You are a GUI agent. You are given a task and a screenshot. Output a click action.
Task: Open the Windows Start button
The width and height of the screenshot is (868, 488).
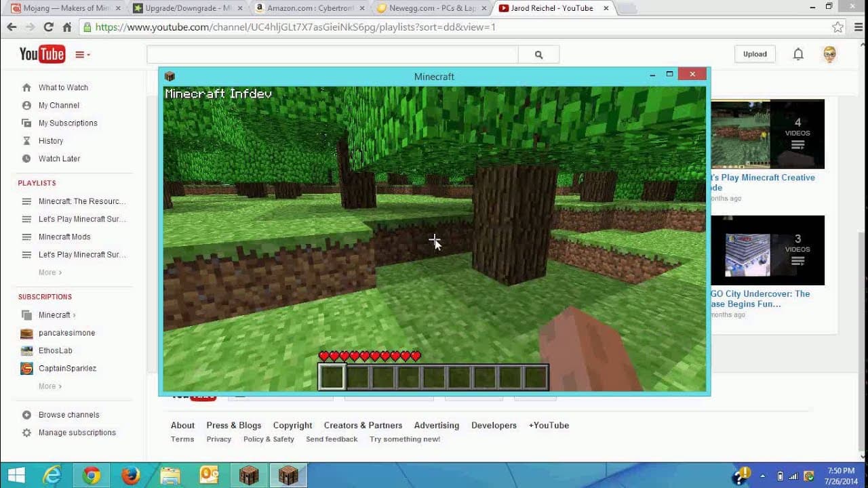tap(16, 475)
